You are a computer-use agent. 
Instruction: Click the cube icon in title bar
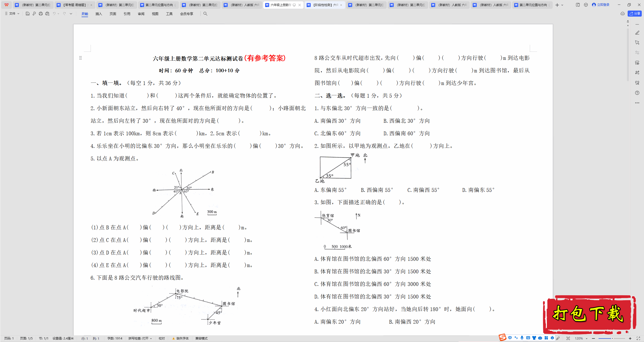586,5
